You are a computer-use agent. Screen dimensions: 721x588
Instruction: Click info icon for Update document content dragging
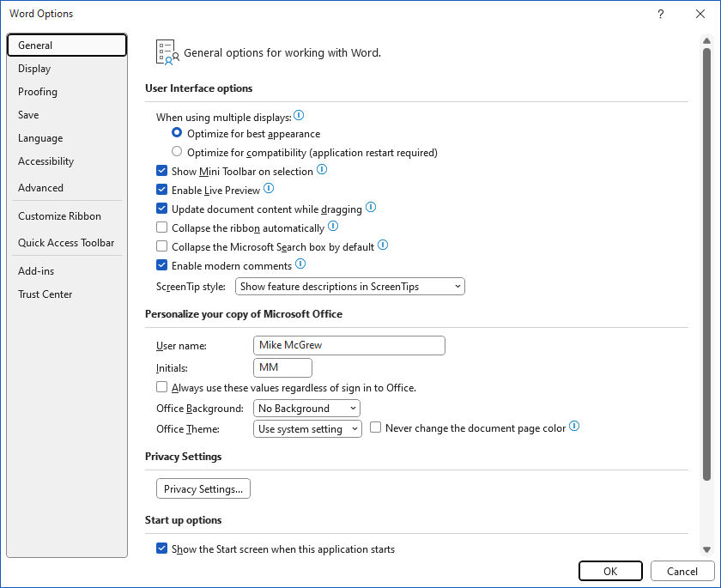[371, 208]
